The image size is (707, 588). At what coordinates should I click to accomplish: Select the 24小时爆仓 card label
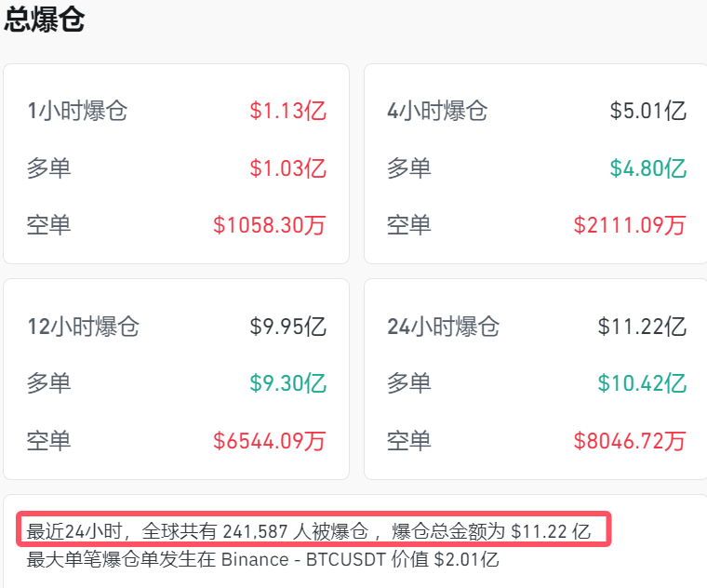pos(444,327)
